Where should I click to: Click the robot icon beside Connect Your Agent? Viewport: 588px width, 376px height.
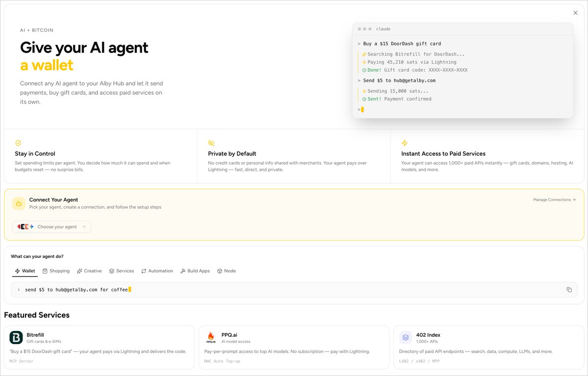[x=19, y=204]
